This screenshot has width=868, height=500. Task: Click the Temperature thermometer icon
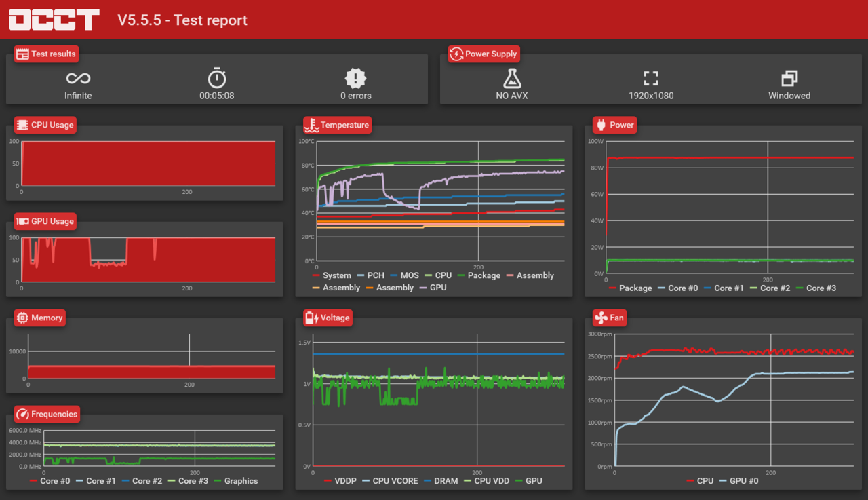coord(312,125)
